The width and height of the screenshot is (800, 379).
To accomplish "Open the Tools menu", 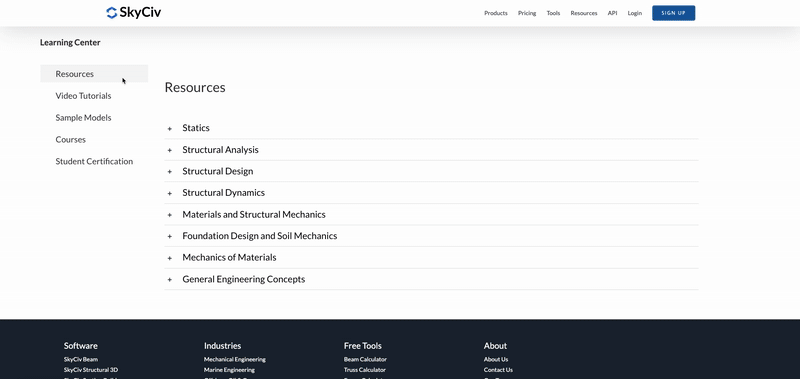I will pyautogui.click(x=553, y=13).
